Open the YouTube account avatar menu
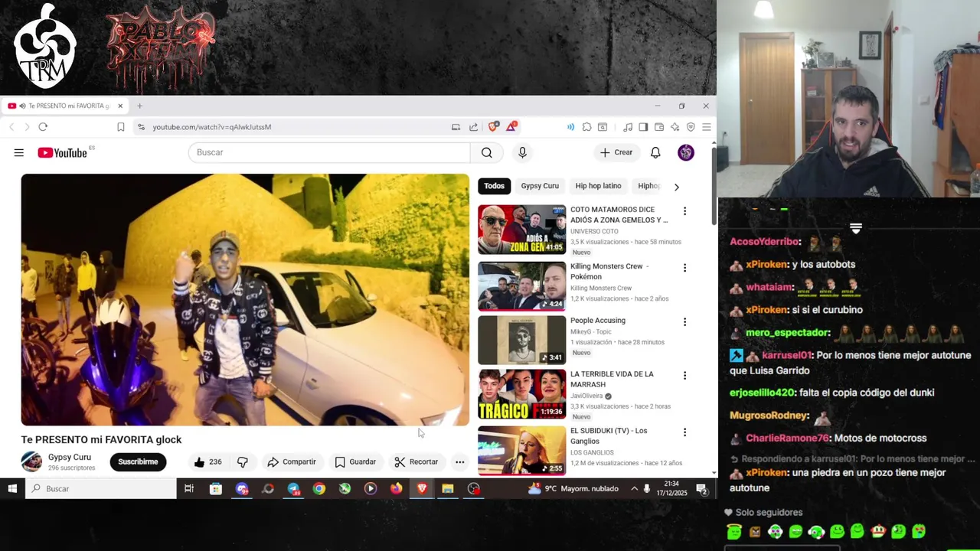The width and height of the screenshot is (980, 551). click(x=686, y=152)
